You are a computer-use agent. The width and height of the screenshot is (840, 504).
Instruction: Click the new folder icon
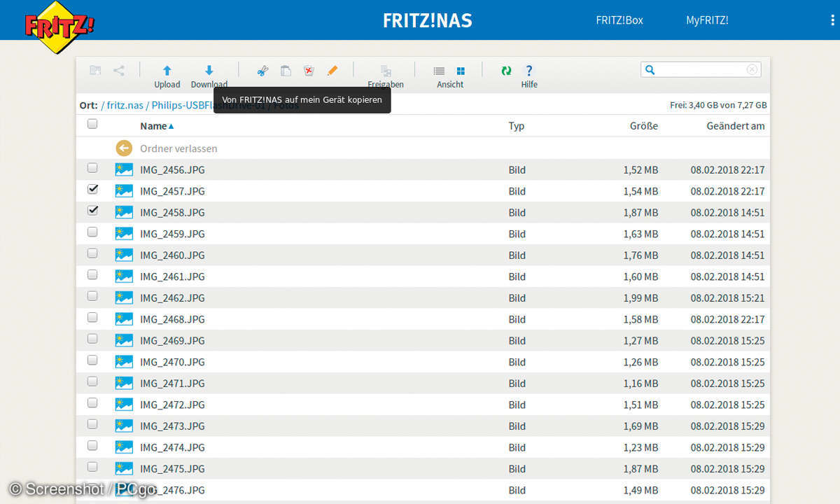(95, 70)
